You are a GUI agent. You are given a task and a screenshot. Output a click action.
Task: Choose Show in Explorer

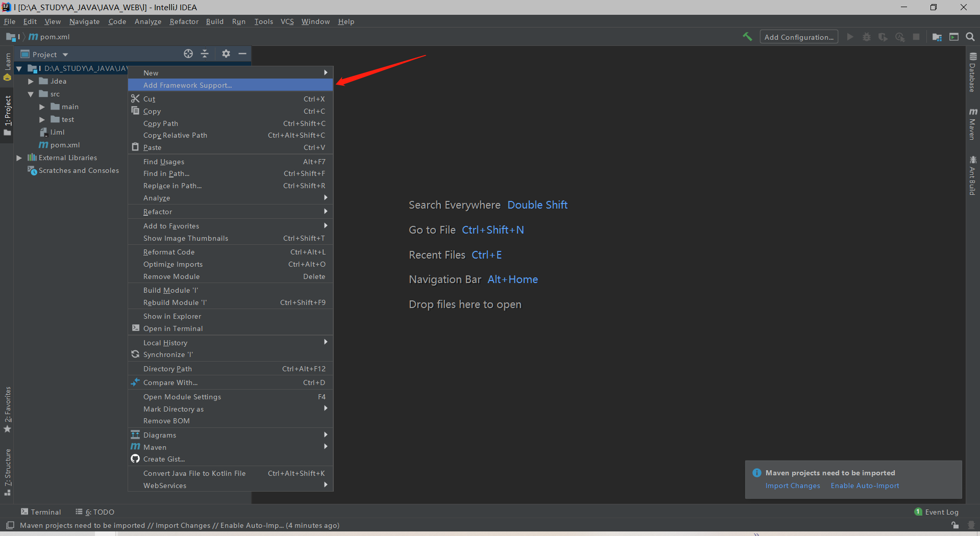point(230,316)
